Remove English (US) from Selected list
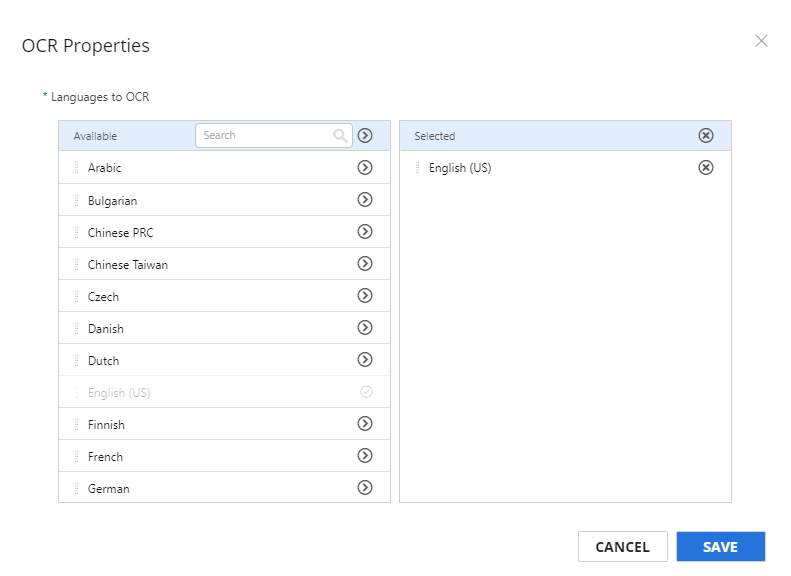791x576 pixels. [x=706, y=167]
